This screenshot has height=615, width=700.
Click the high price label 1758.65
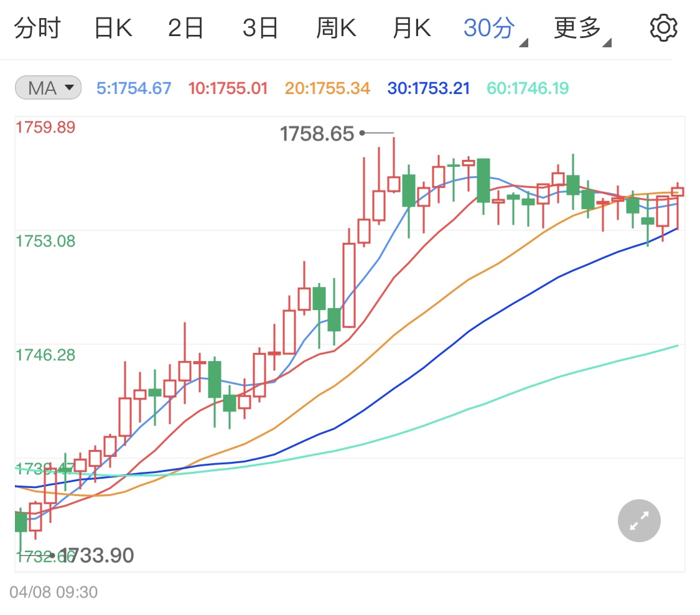click(x=317, y=134)
